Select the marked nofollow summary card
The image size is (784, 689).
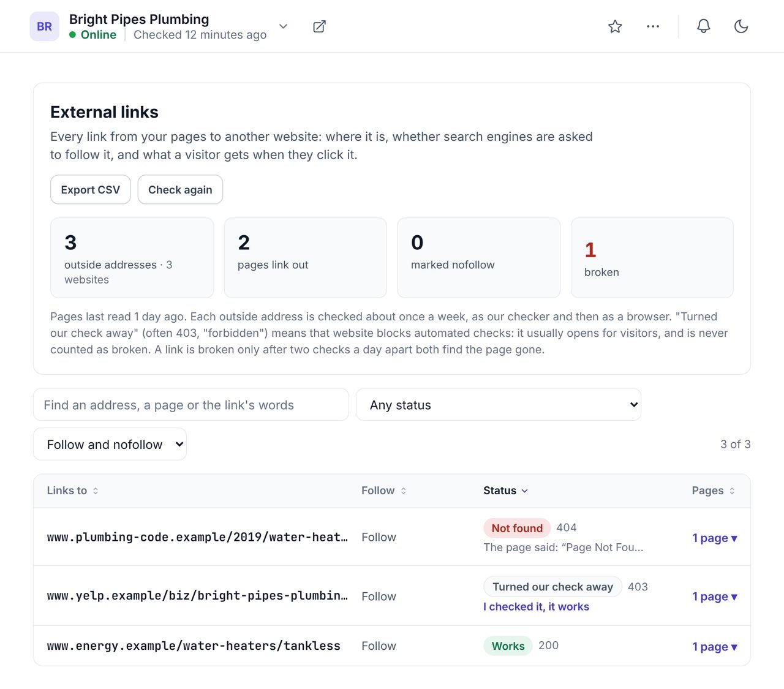pos(479,258)
